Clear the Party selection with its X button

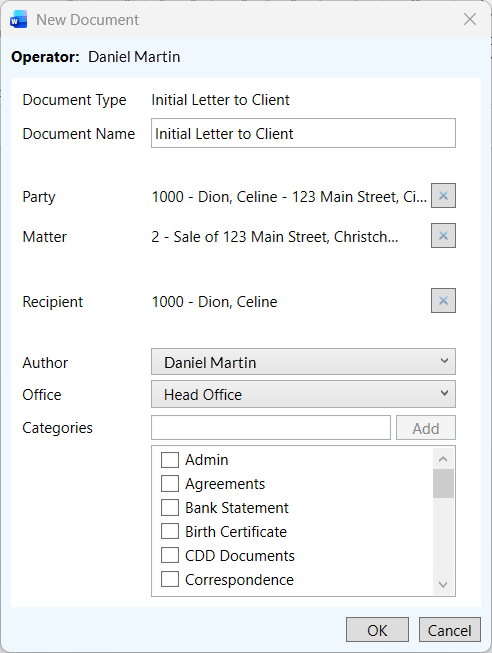click(x=443, y=195)
